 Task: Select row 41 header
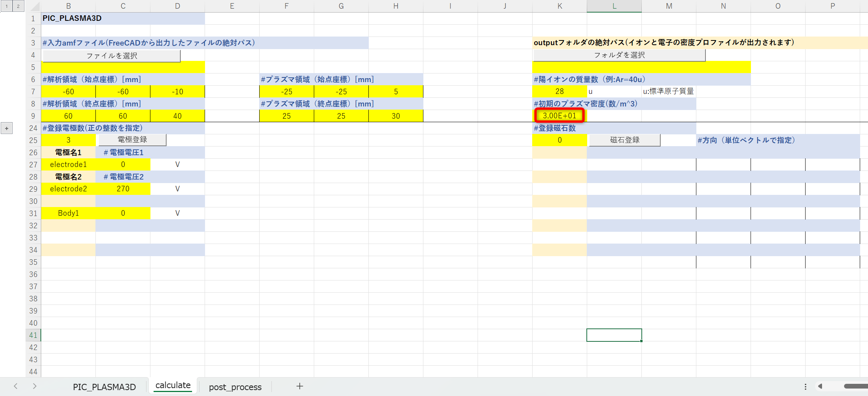point(33,335)
